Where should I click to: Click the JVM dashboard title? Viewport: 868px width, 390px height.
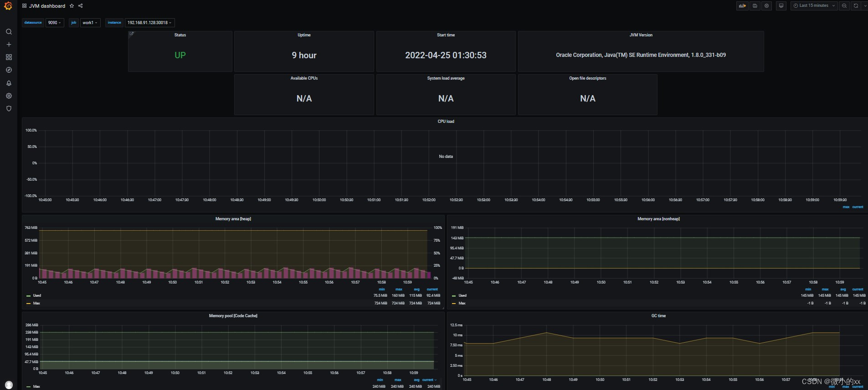click(x=47, y=6)
